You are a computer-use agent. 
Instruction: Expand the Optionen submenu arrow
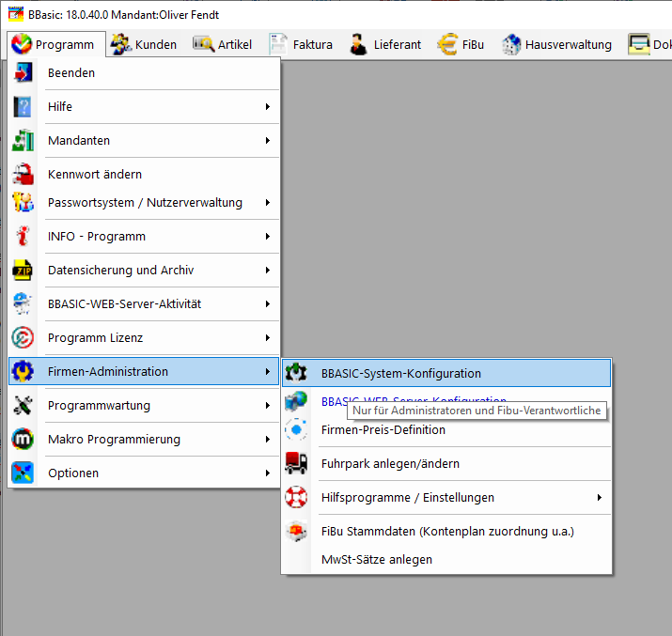tap(268, 473)
